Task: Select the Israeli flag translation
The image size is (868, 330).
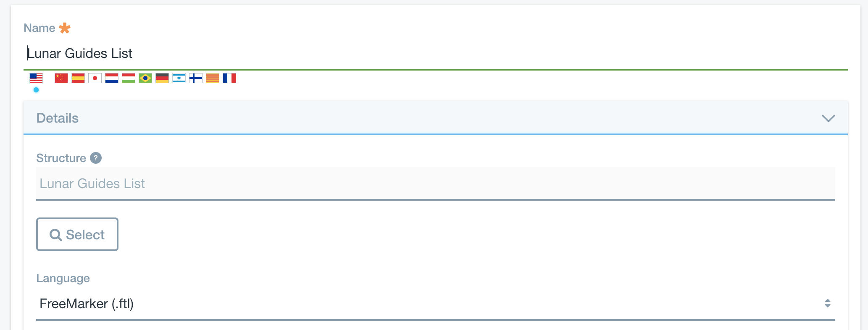Action: (179, 78)
